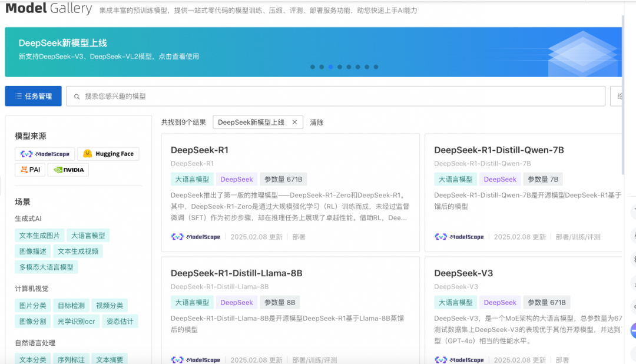The image size is (636, 364).
Task: Toggle the 文本摘要 NLP filter tag
Action: 110,359
